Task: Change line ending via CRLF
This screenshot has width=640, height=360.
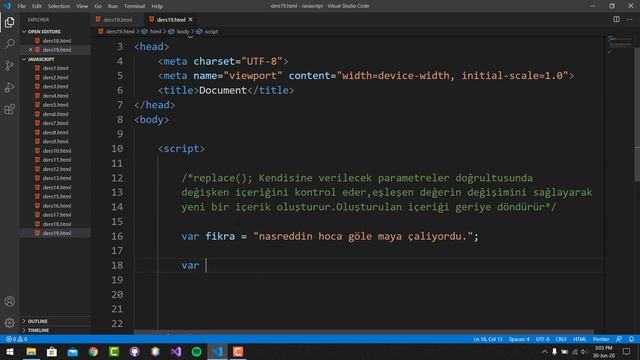Action: (x=561, y=339)
